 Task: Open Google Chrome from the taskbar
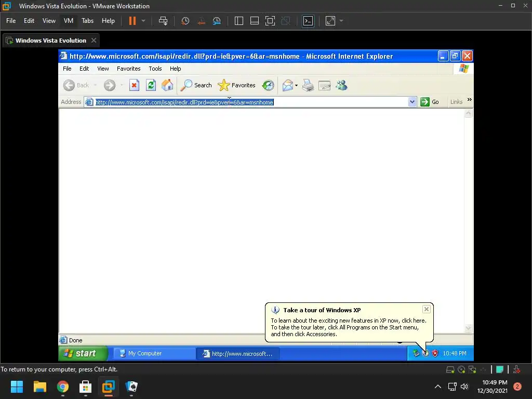pos(63,387)
